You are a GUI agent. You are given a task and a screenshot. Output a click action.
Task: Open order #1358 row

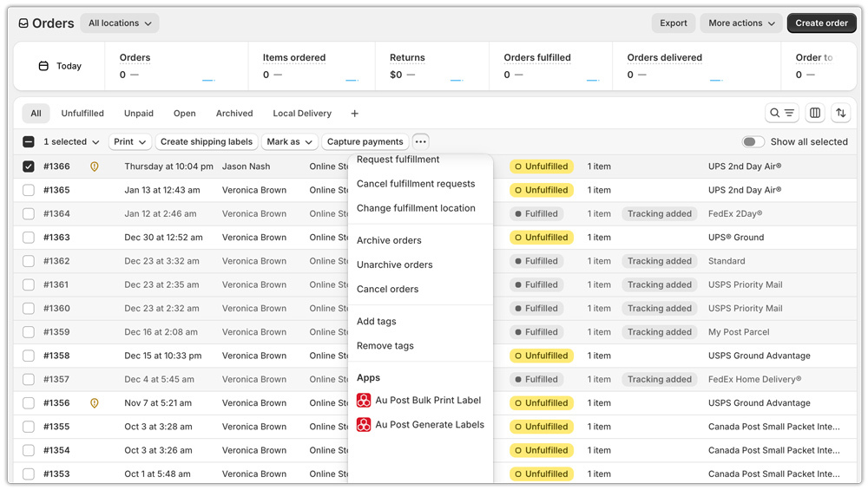[x=56, y=356]
